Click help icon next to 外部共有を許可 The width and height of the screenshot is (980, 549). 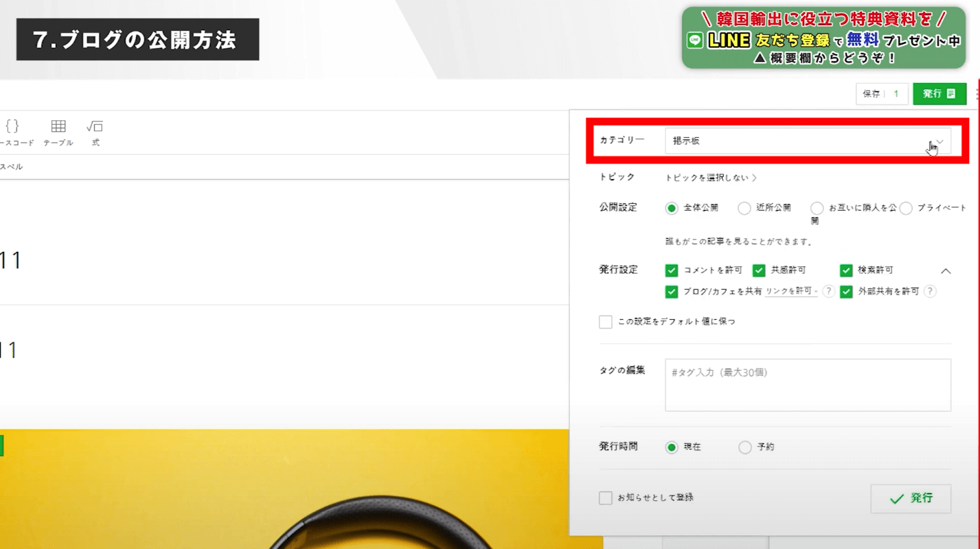pos(930,292)
